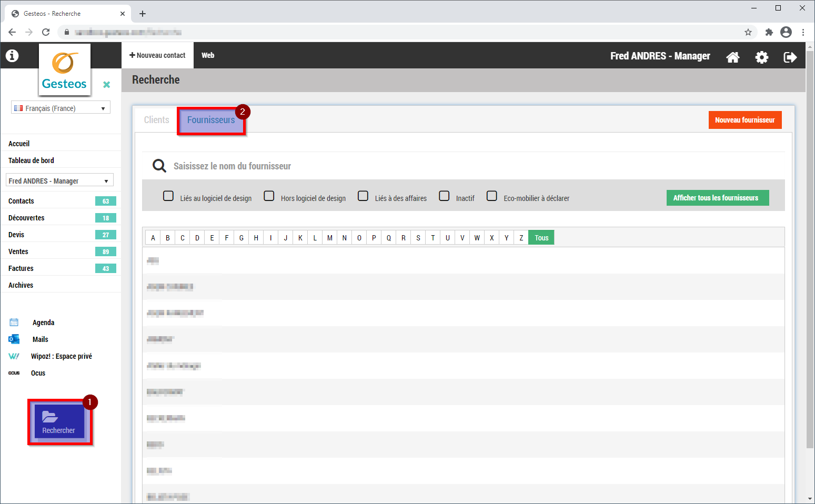Click the page vertical scrollbar
815x504 pixels.
[810, 263]
